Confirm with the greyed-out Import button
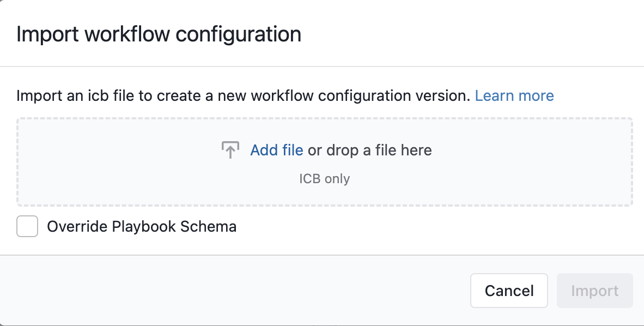Viewport: 644px width, 326px height. click(595, 291)
